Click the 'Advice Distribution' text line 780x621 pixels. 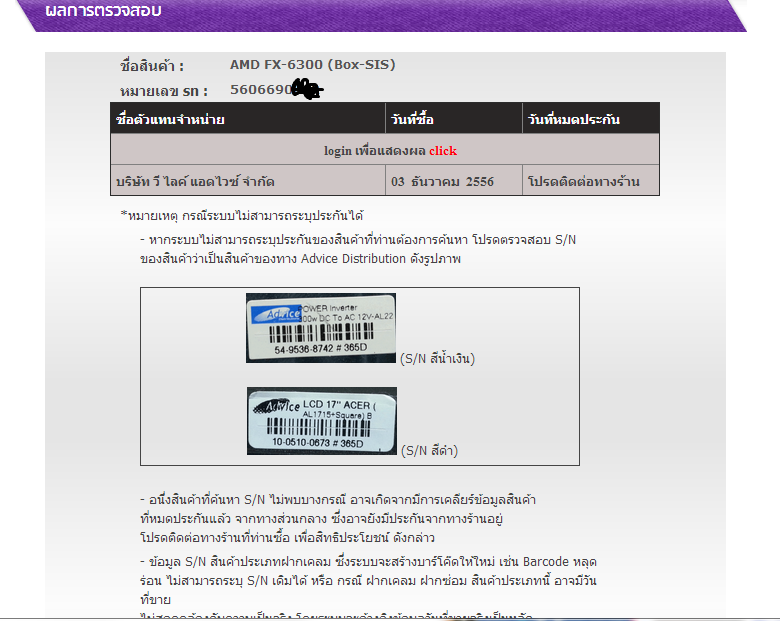(300, 259)
